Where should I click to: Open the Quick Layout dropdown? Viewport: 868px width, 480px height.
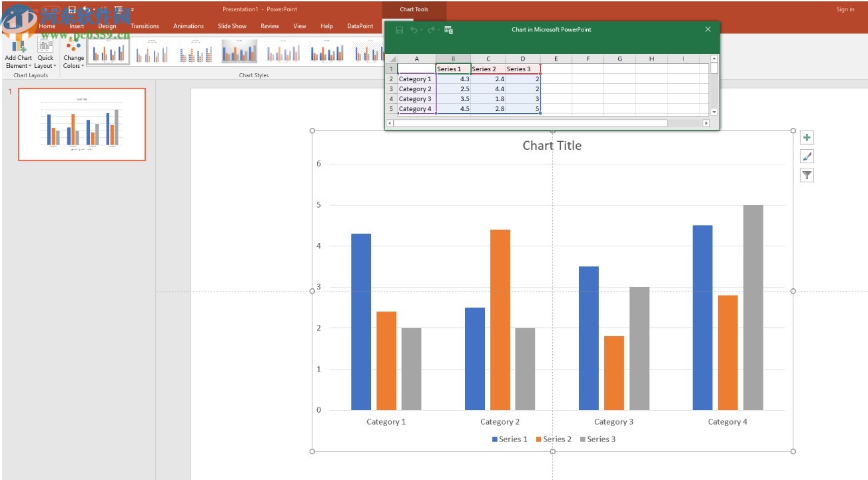45,55
